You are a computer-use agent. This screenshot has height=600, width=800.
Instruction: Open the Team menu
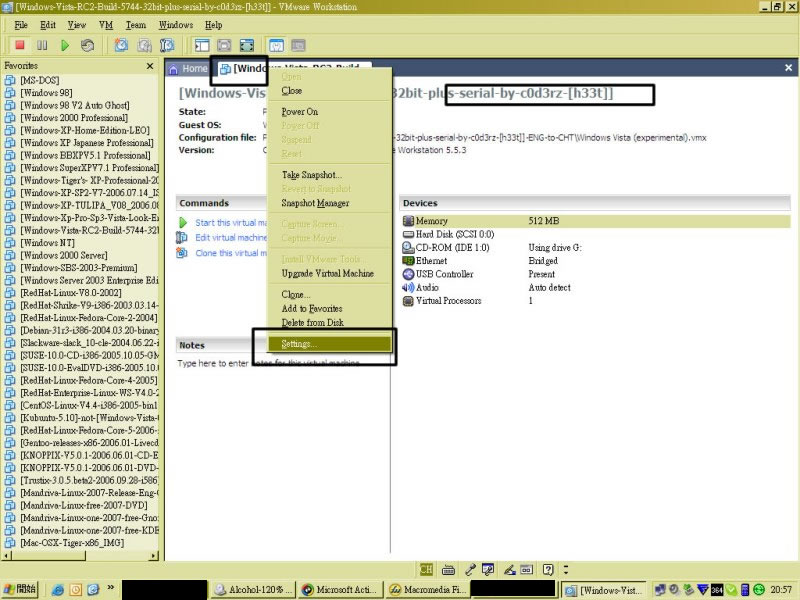[136, 25]
